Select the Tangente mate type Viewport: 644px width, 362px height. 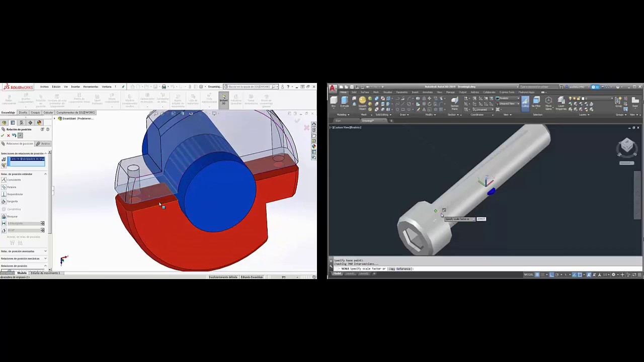click(x=10, y=201)
